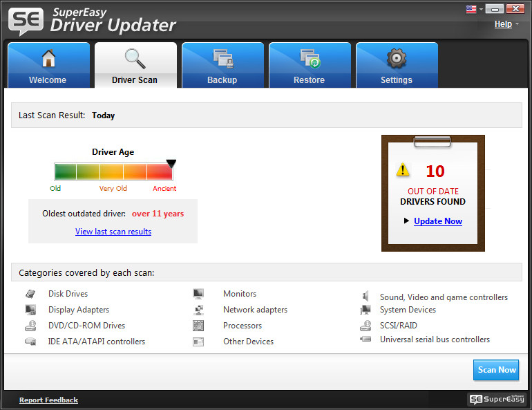Click the "Network adapters" label
Image resolution: width=532 pixels, height=410 pixels.
[255, 310]
